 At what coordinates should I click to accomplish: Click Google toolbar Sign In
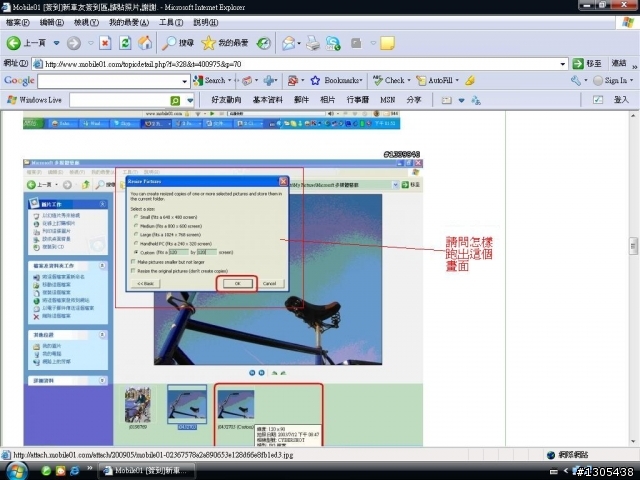[x=612, y=80]
